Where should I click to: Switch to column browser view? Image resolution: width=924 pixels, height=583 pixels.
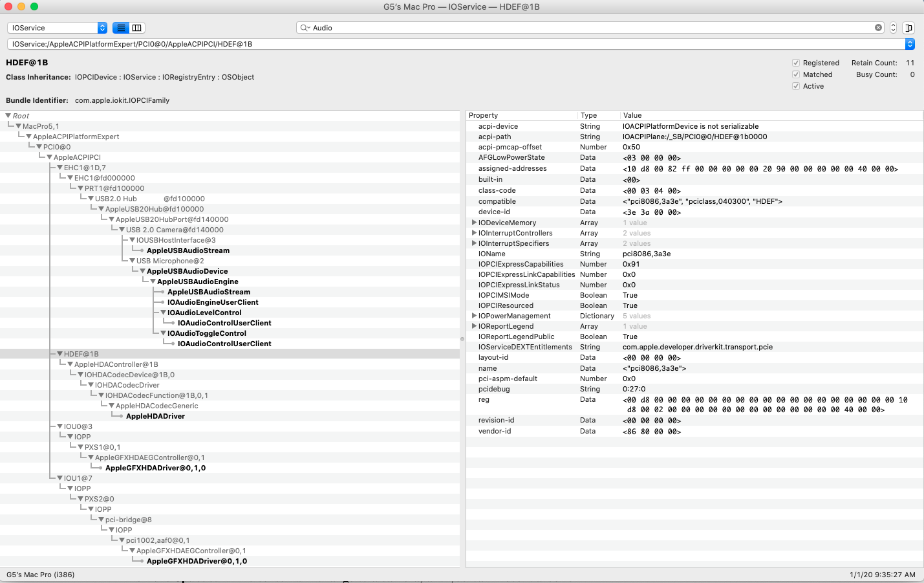pyautogui.click(x=137, y=28)
